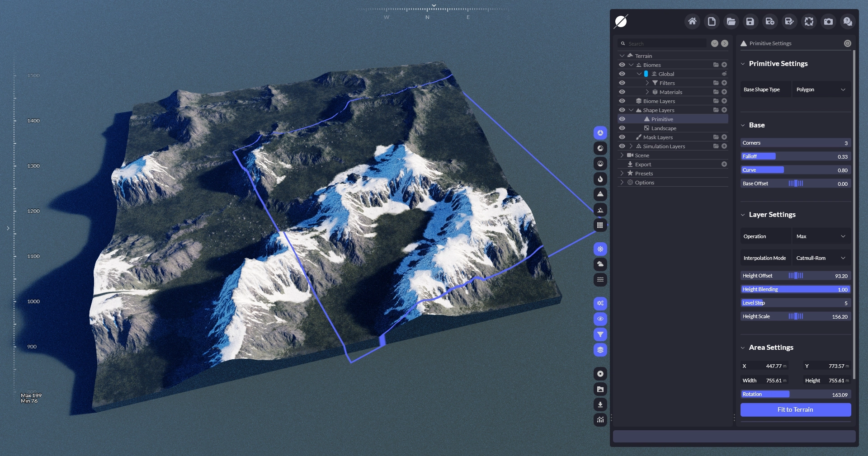Click the clouds icon in viewport sidebar
The height and width of the screenshot is (456, 868).
[x=600, y=264]
